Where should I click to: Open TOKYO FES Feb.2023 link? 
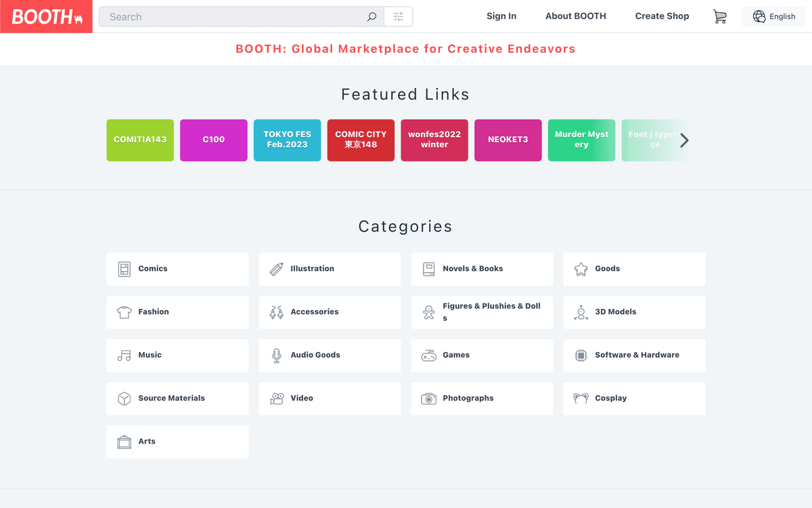[x=288, y=140]
